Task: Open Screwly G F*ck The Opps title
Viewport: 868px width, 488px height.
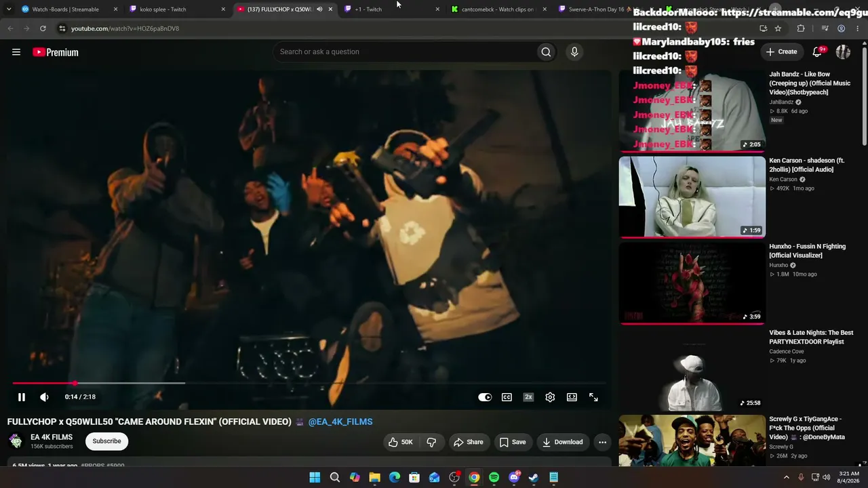Action: [806, 428]
